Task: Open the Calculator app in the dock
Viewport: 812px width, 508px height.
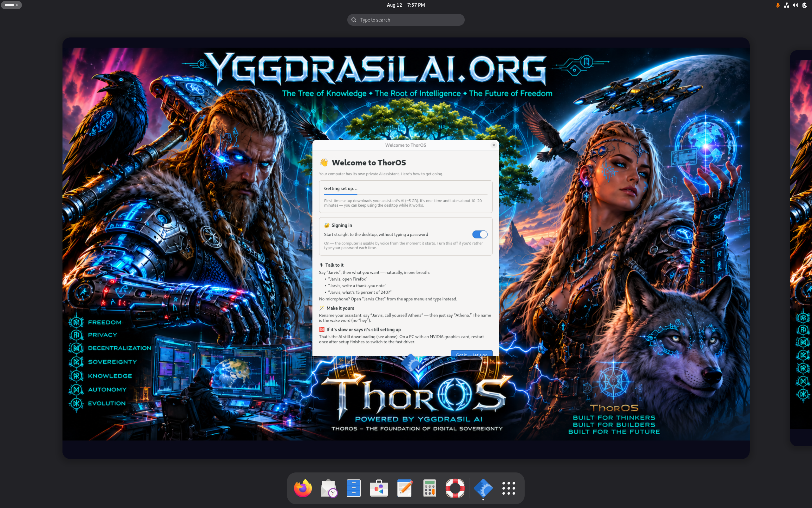Action: [429, 488]
